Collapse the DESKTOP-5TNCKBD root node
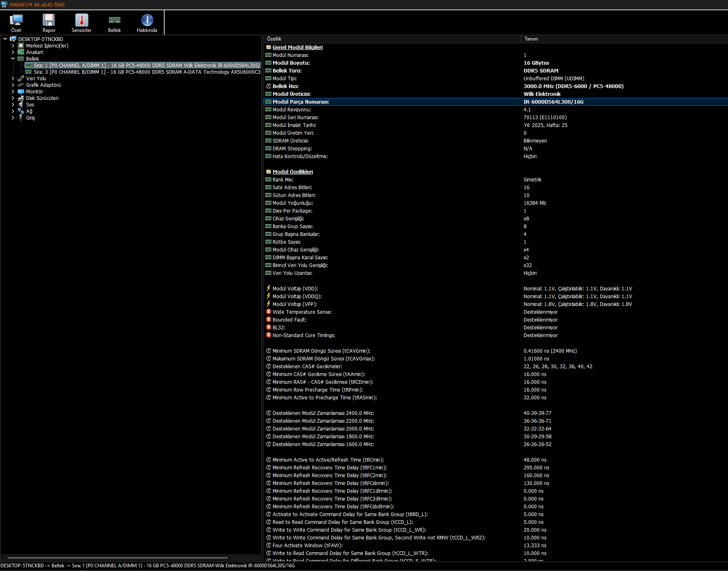The image size is (728, 571). click(x=5, y=39)
